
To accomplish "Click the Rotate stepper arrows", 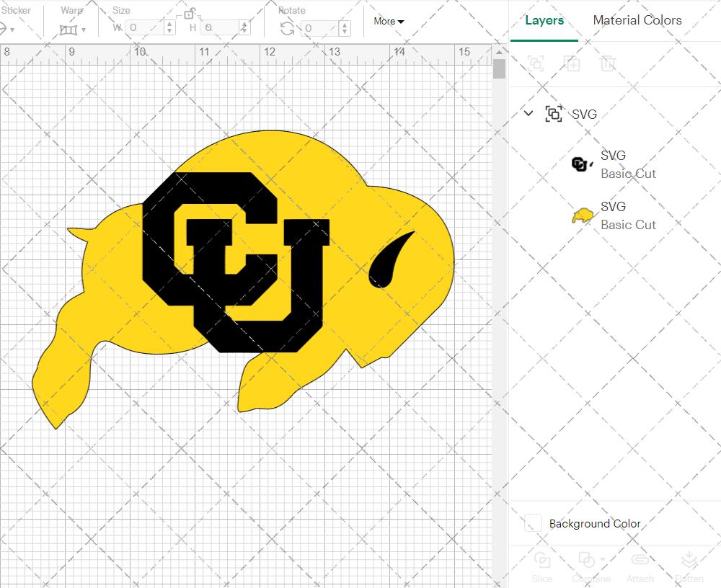I will [345, 28].
